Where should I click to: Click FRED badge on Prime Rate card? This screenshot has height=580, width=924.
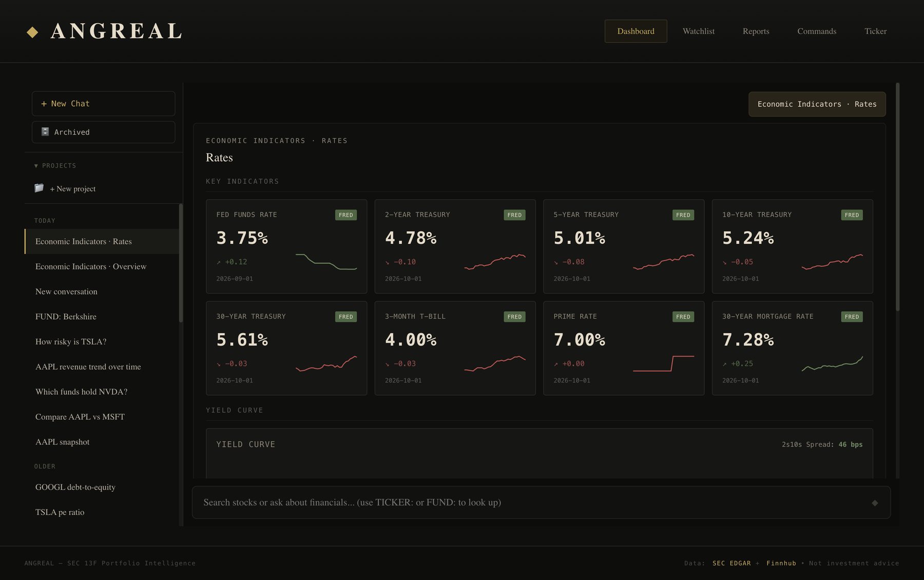[683, 317]
